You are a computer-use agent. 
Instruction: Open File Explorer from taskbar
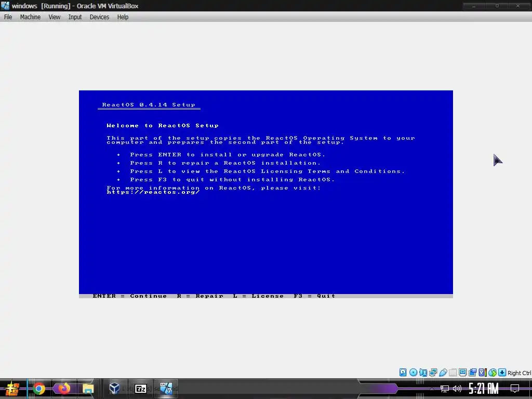[88, 389]
